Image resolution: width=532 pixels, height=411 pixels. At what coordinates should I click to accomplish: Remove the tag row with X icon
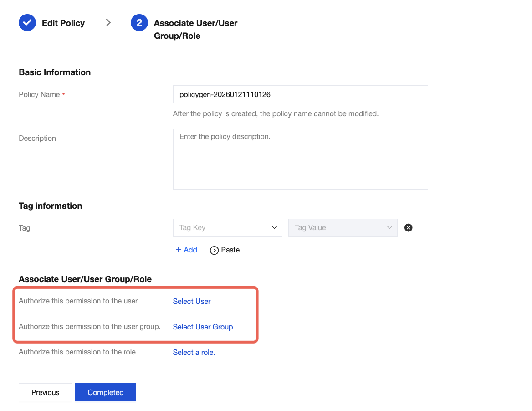point(409,228)
